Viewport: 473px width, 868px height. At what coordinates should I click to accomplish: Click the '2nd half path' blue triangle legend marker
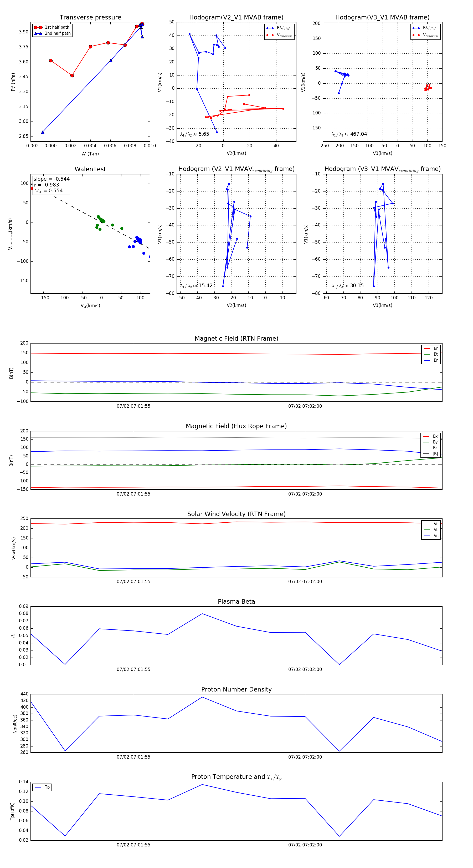click(x=38, y=33)
